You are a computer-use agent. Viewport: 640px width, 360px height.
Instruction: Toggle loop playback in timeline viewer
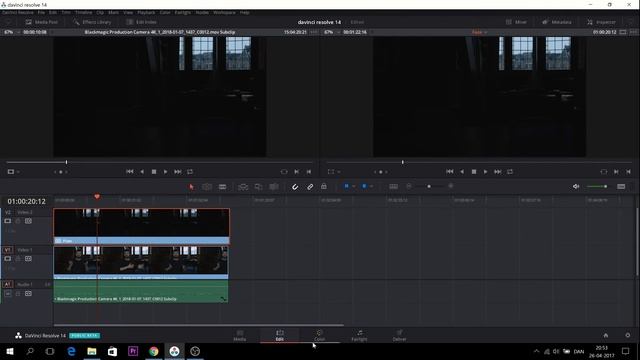tap(510, 172)
